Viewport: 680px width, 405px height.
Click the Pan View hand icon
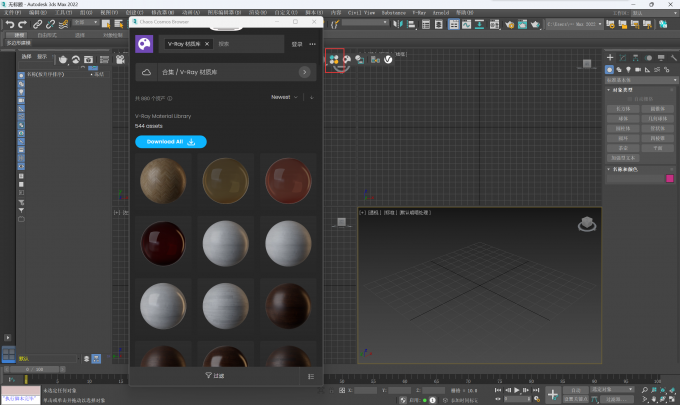(654, 399)
